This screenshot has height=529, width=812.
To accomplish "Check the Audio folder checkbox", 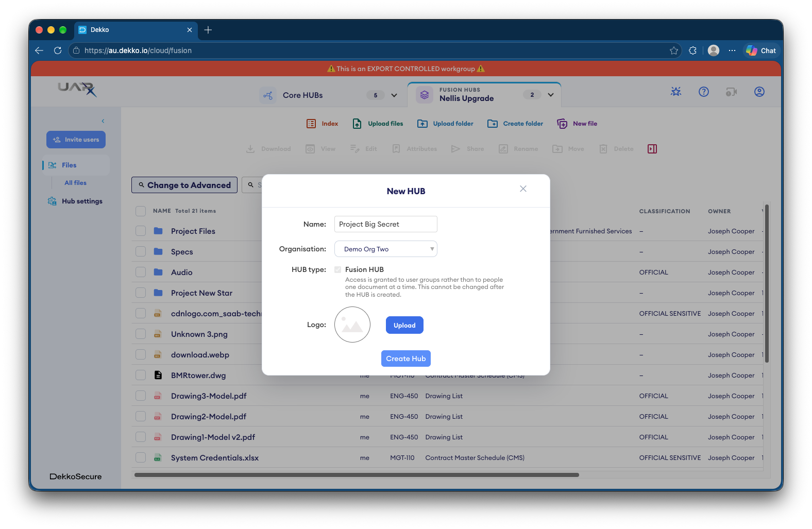I will (x=141, y=272).
